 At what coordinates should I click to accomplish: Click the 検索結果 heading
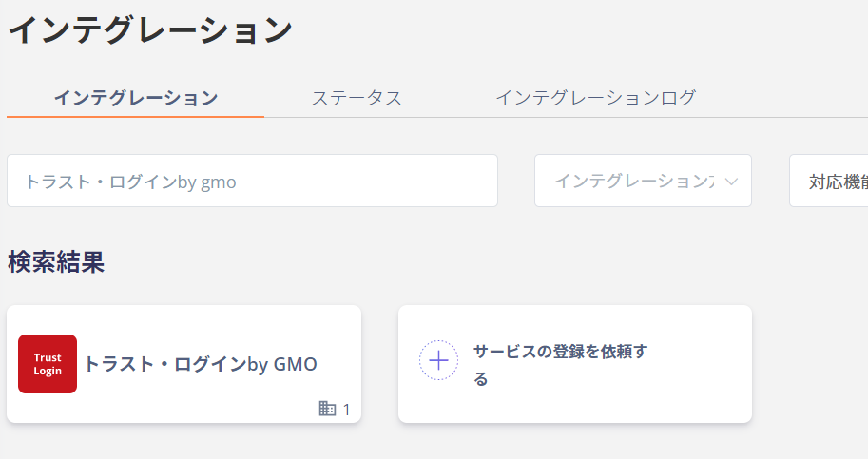(56, 261)
